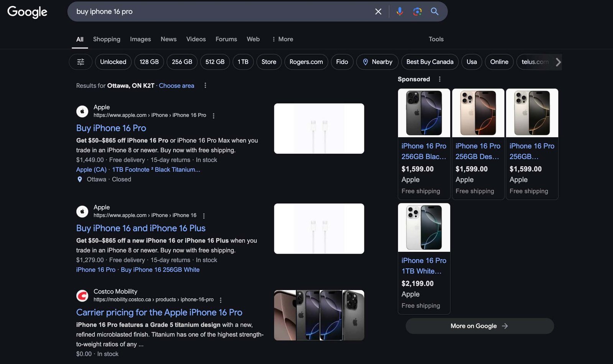Open sponsored iPhone 16 Pro 256GB Black product
This screenshot has width=613, height=364.
click(x=424, y=144)
